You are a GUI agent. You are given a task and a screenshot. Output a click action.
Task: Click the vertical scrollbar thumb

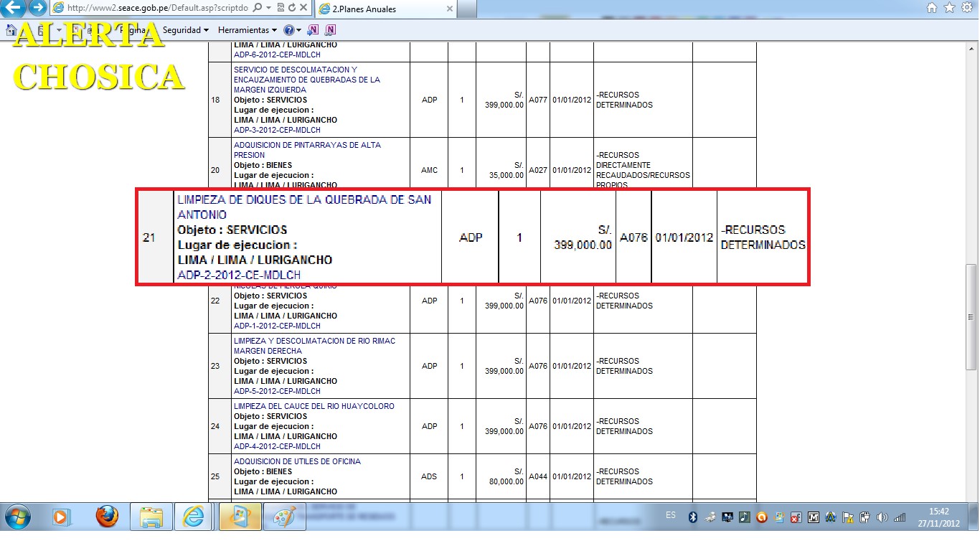[972, 316]
